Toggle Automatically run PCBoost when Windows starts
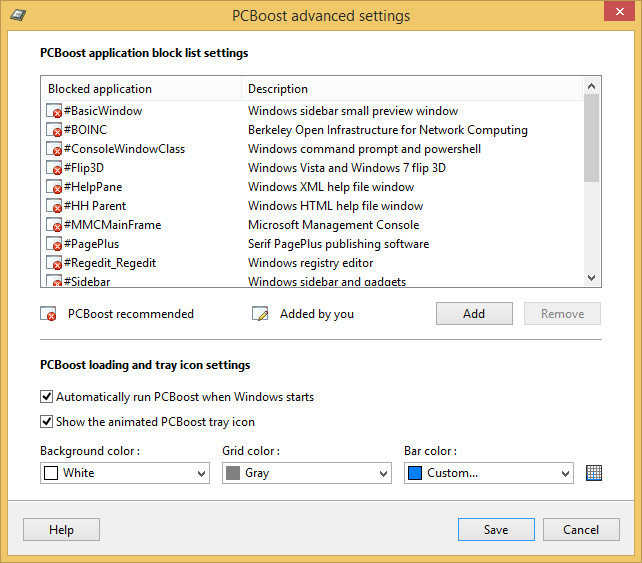This screenshot has height=563, width=642. coord(46,397)
